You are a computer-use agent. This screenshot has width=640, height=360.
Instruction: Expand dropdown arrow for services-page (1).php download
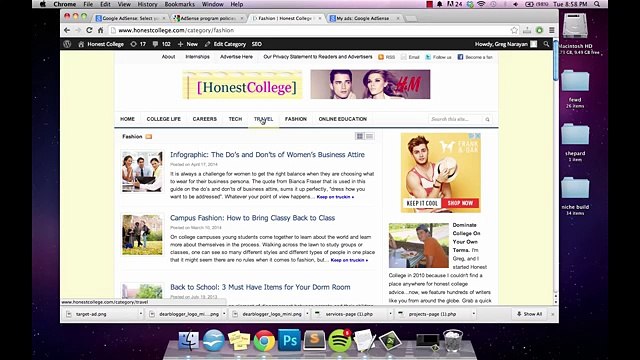click(x=390, y=314)
